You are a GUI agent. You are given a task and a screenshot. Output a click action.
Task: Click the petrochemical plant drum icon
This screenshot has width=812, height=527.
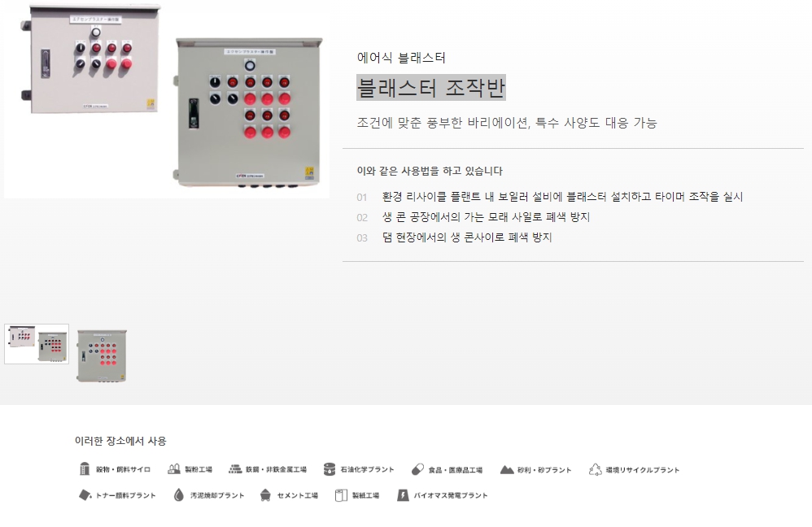point(329,469)
